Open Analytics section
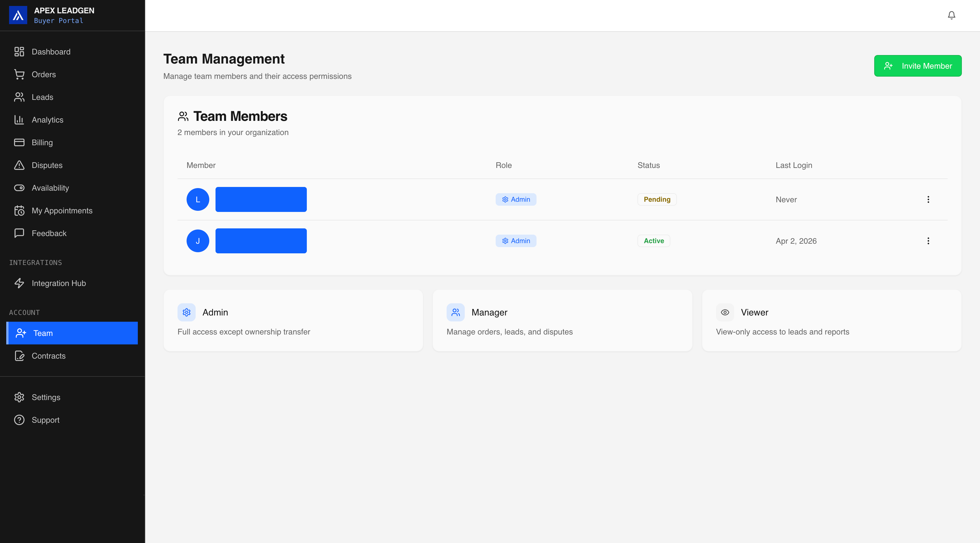 click(x=72, y=120)
